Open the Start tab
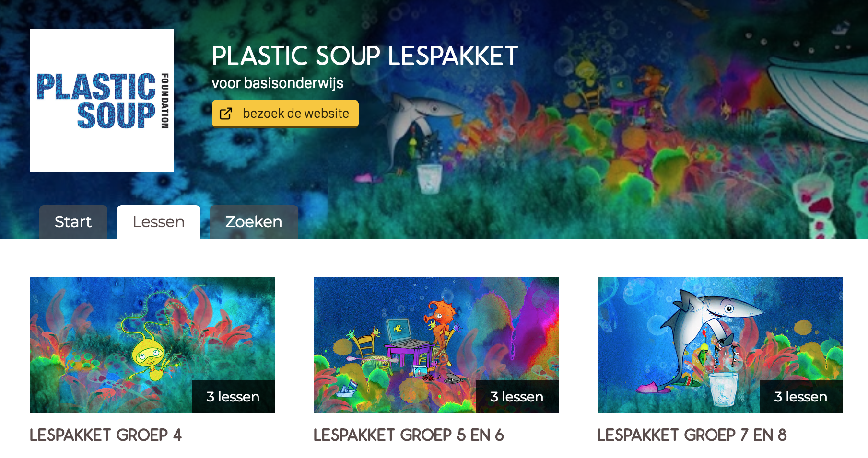868x458 pixels. pos(73,222)
